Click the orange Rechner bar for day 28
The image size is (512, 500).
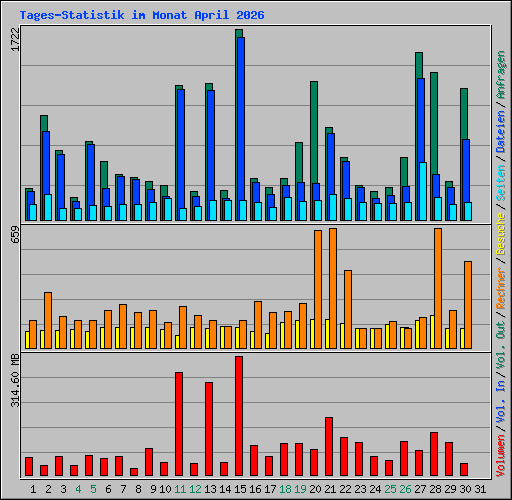tap(438, 288)
